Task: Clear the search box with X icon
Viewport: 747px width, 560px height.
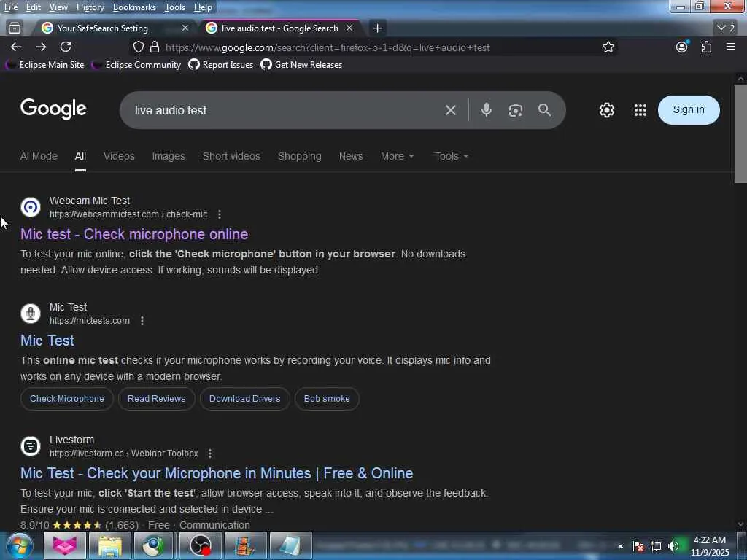Action: 451,111
